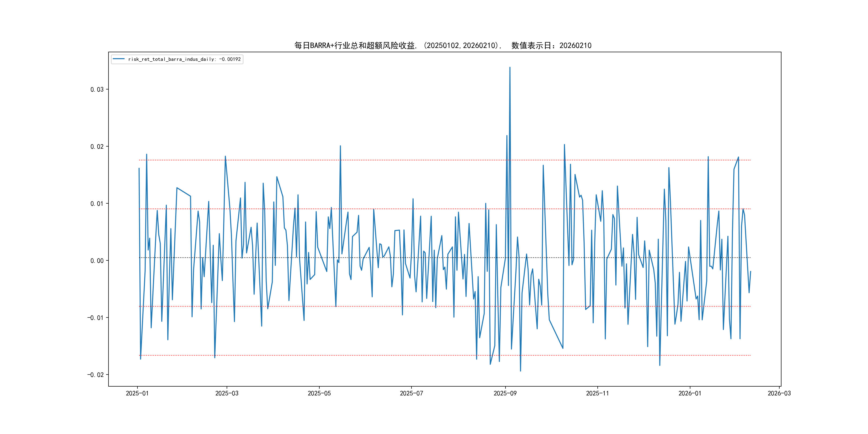Click the 2025-03 x-axis tick label

(227, 393)
